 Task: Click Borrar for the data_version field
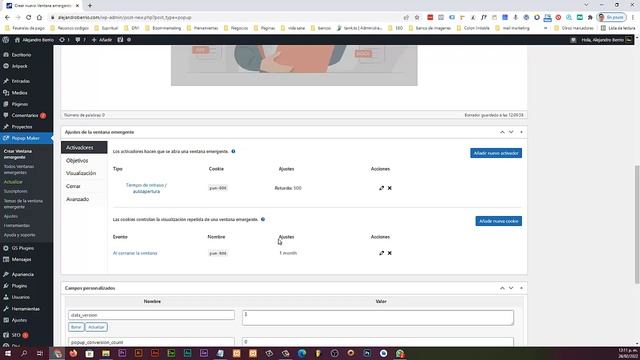pos(76,327)
